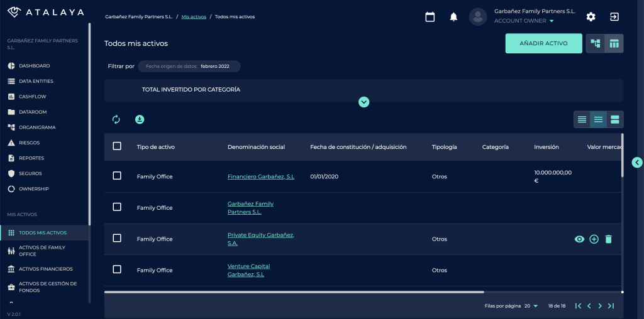644x319 pixels.
Task: Open the settings gear icon
Action: (x=591, y=17)
